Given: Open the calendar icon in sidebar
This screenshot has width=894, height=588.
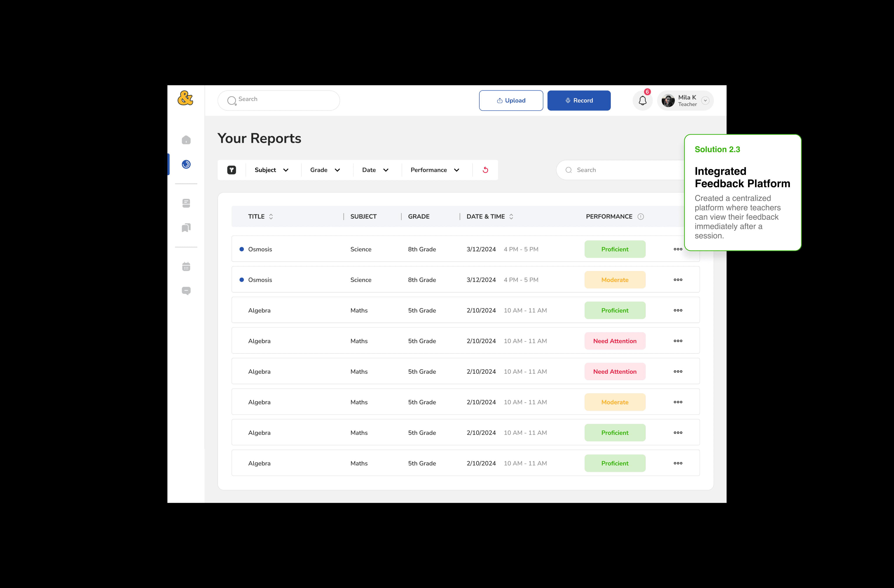Looking at the screenshot, I should (186, 267).
